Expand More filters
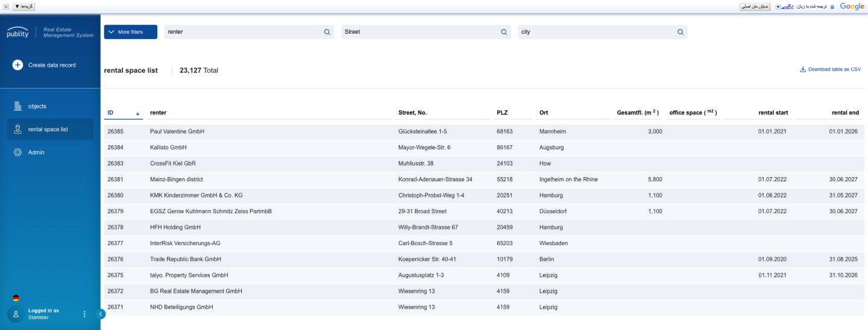868x330 pixels. [130, 32]
